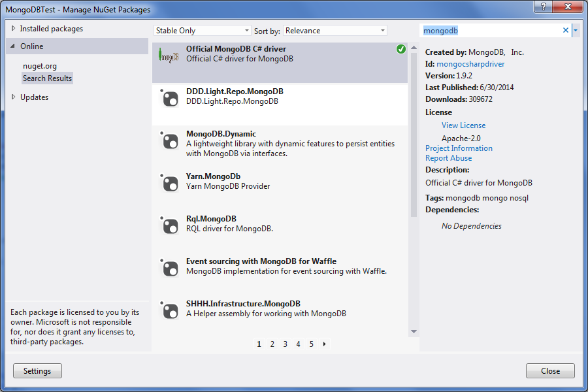This screenshot has height=392, width=588.
Task: Click the Event sourcing with MongoDB for Waffle icon
Action: 169,268
